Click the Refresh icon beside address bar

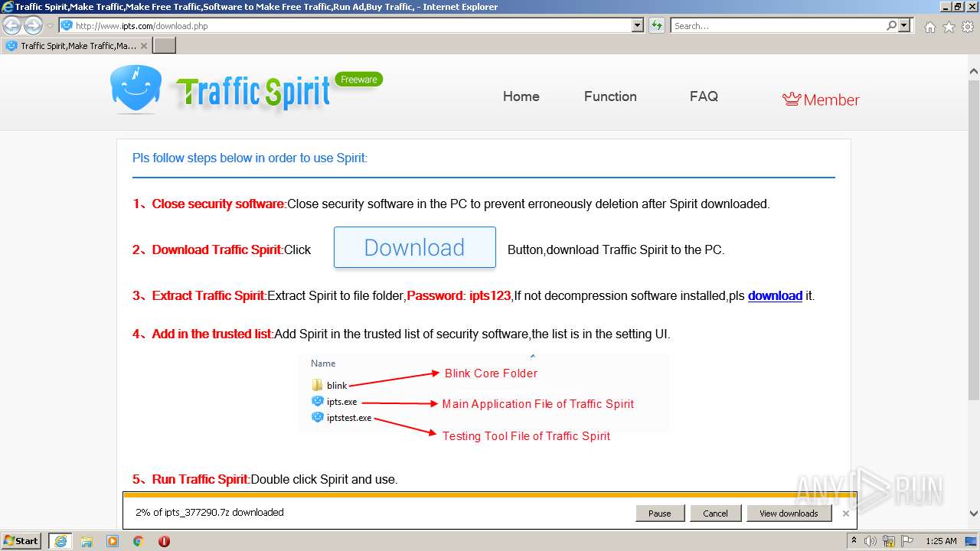tap(657, 26)
